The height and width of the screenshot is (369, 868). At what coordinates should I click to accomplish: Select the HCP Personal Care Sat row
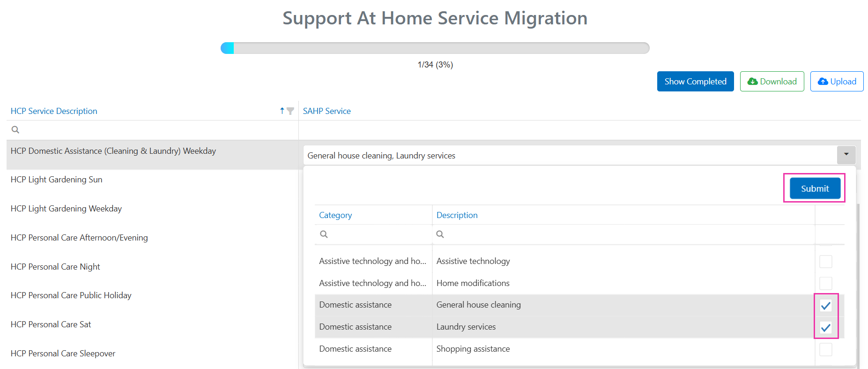(x=152, y=324)
